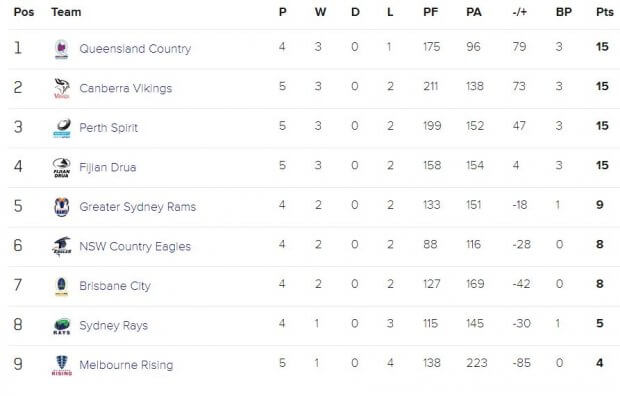620x396 pixels.
Task: Click the Queensland Country team logo
Action: pos(61,49)
